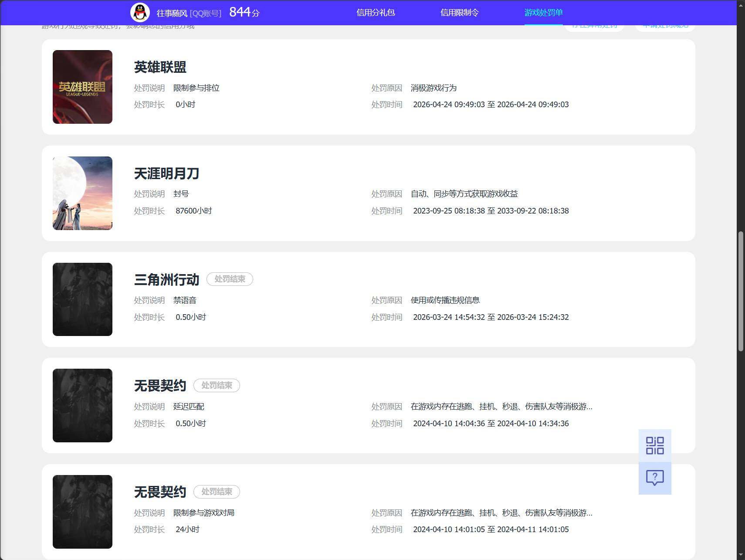Click the 0.50小时 duration on the 延迟匹配 card
Image resolution: width=745 pixels, height=560 pixels.
coord(191,424)
